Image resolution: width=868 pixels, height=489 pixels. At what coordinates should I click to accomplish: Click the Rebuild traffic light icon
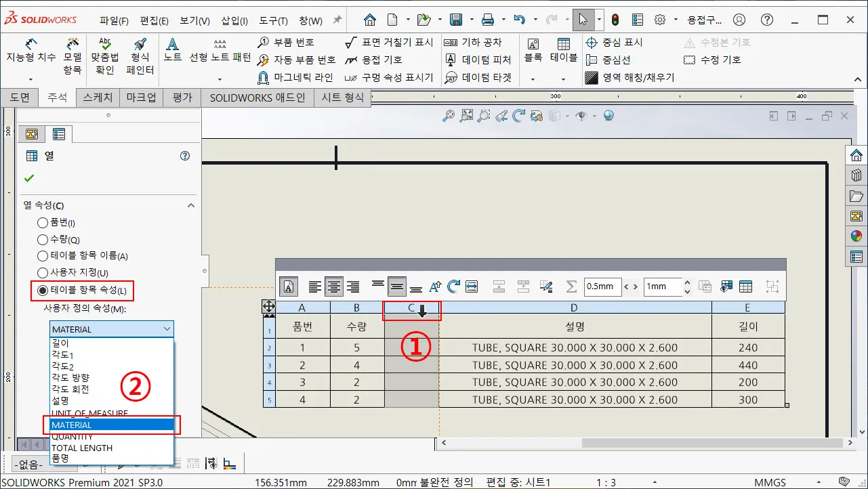[x=615, y=20]
